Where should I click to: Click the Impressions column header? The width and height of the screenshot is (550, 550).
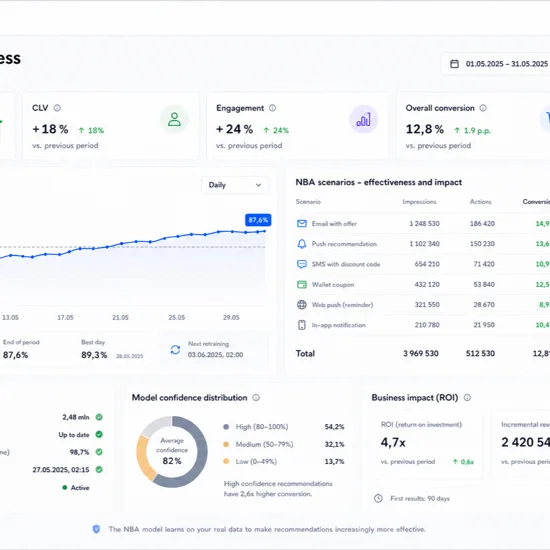click(419, 202)
